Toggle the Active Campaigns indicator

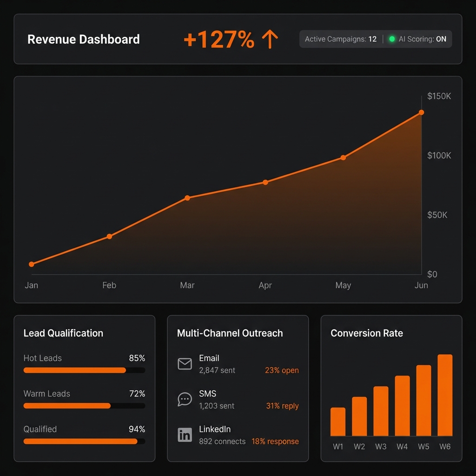point(342,39)
